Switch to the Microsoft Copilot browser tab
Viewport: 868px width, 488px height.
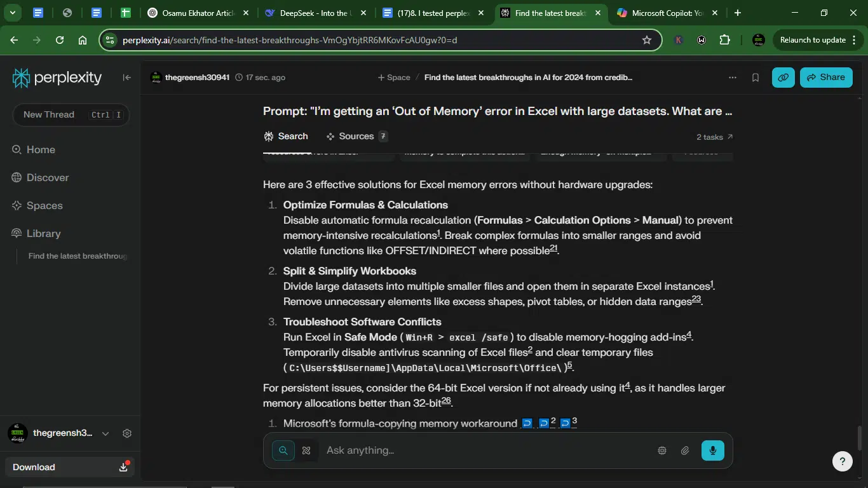[667, 13]
